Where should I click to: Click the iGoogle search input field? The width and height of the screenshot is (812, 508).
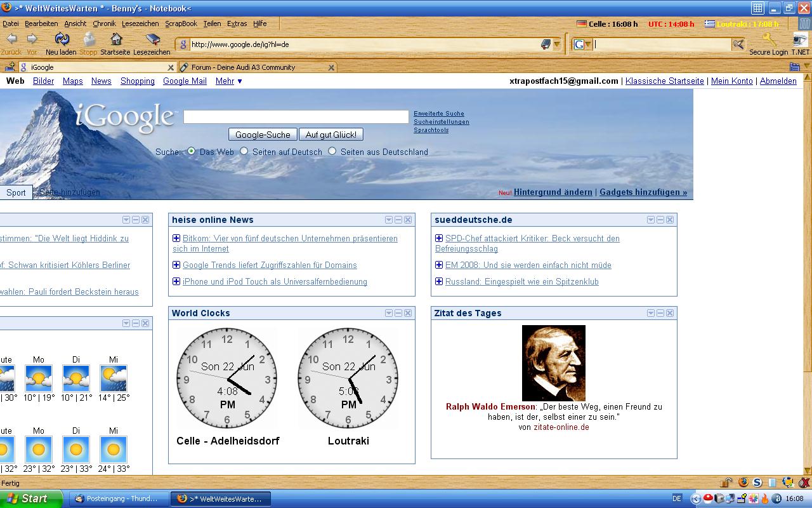[x=296, y=117]
